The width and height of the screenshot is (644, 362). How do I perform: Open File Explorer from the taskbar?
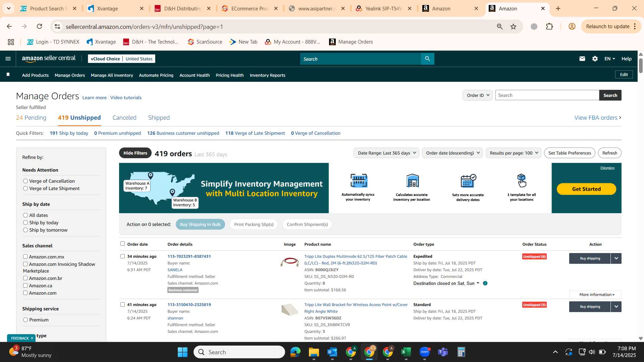(314, 352)
